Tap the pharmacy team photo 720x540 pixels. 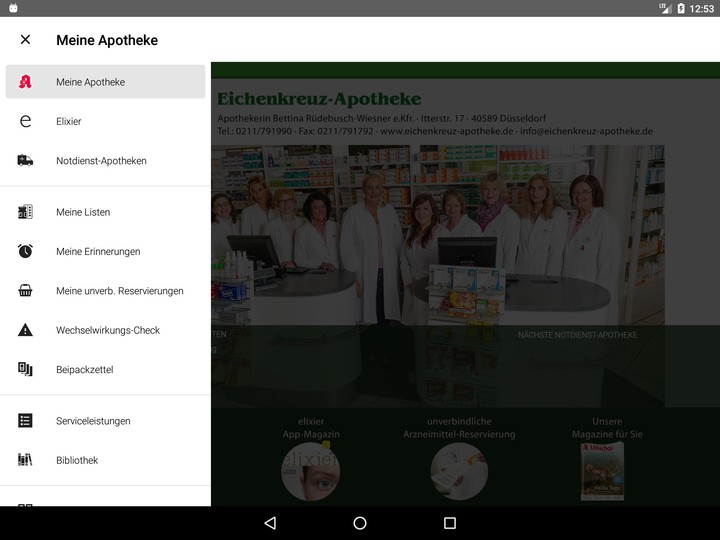click(x=438, y=276)
